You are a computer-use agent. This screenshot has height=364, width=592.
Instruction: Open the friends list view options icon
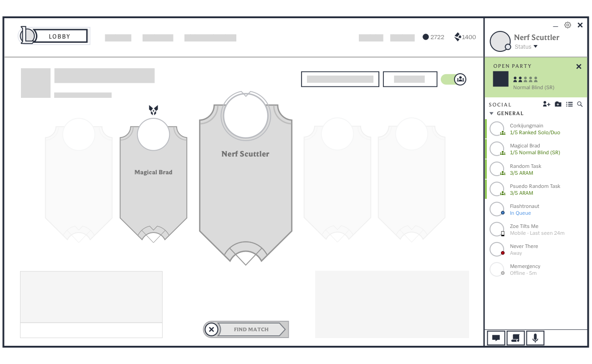point(569,104)
